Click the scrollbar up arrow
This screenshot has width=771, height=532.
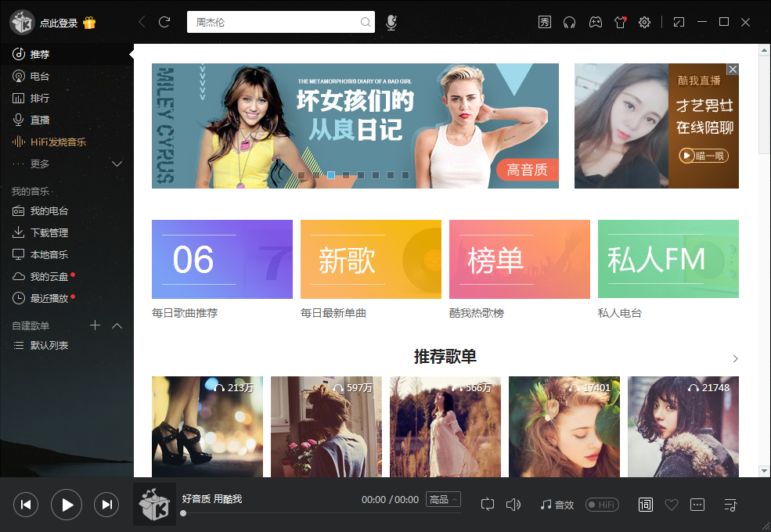coord(764,49)
